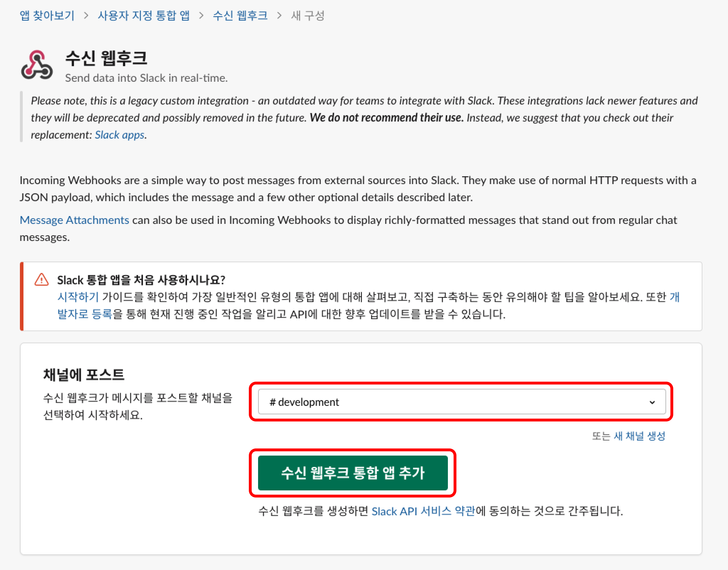The image size is (728, 570).
Task: Click the red warning triangle icon
Action: (42, 280)
